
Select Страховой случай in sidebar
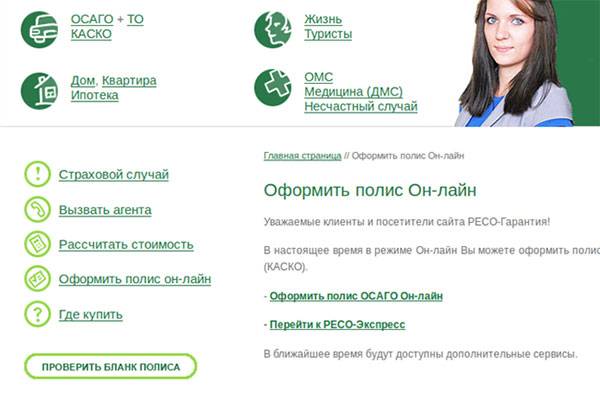pyautogui.click(x=114, y=174)
